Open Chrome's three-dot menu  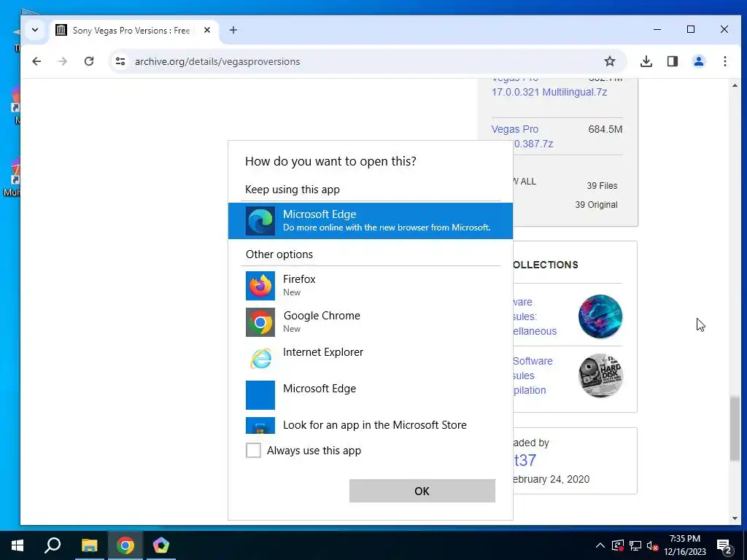pyautogui.click(x=724, y=61)
